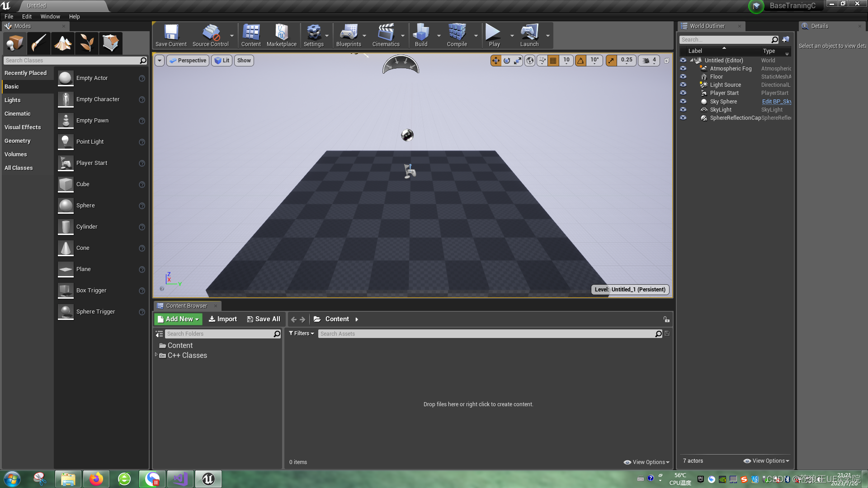The height and width of the screenshot is (488, 868).
Task: Hide the Atmospheric Fog actor
Action: [683, 68]
